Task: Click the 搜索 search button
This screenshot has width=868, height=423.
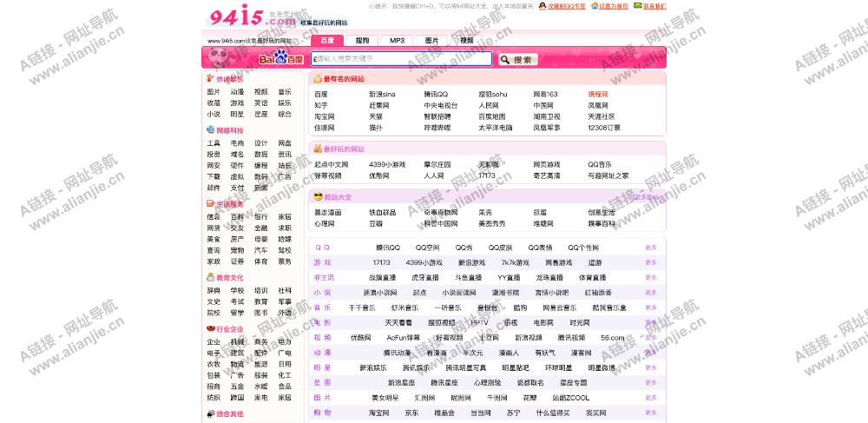Action: pos(518,59)
